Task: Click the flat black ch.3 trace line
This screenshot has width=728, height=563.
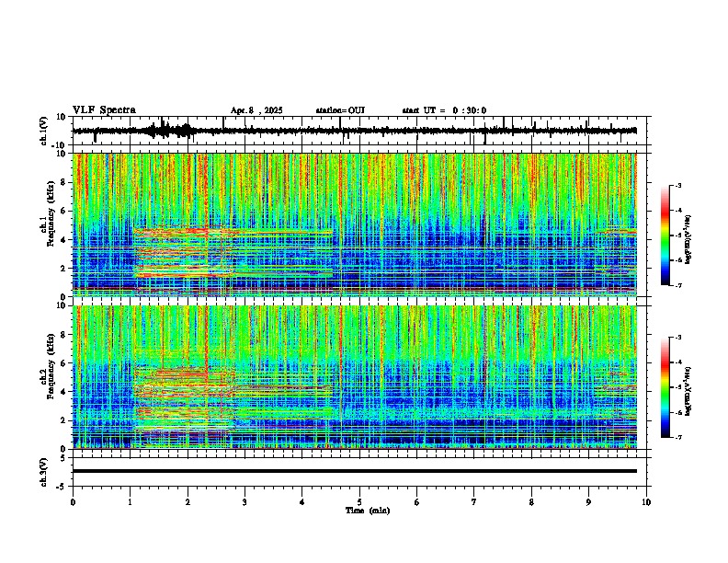Action: pyautogui.click(x=354, y=471)
